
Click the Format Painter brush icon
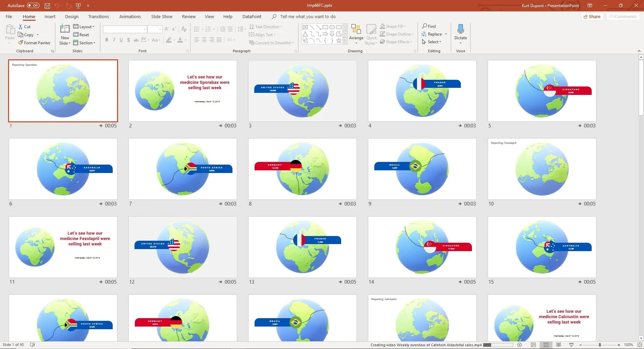(21, 43)
